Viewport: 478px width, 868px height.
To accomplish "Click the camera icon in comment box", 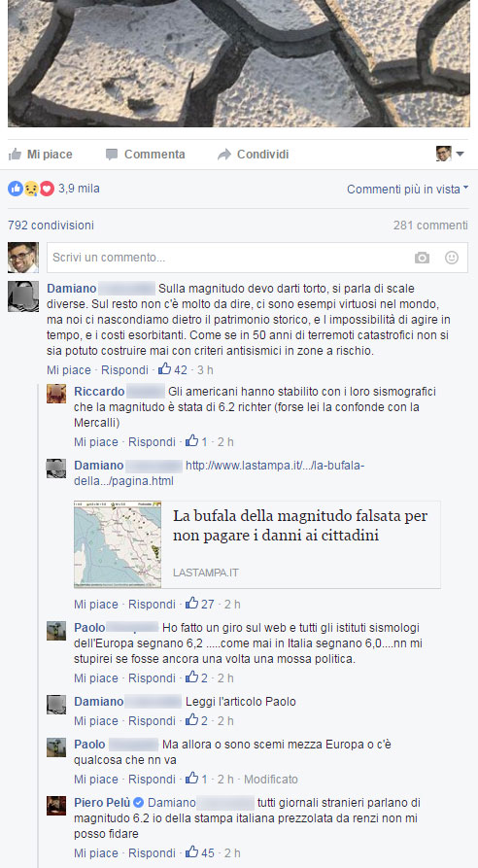I will click(x=422, y=258).
